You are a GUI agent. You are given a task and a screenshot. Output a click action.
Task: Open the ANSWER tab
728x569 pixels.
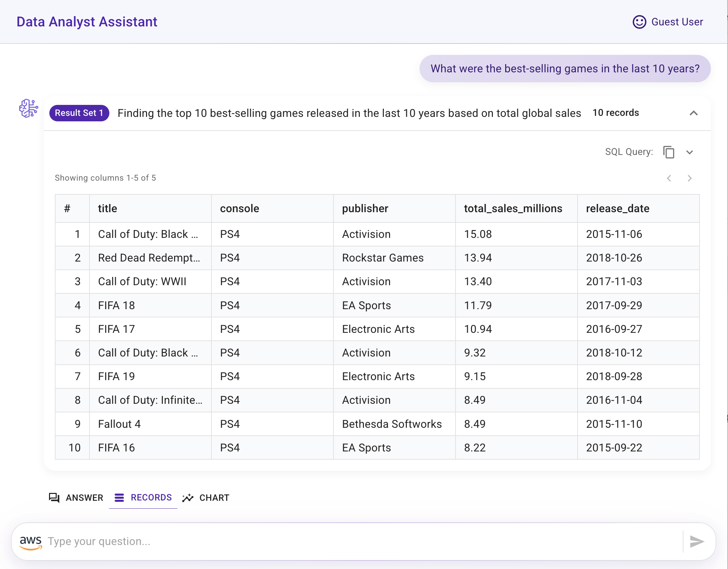(x=76, y=498)
